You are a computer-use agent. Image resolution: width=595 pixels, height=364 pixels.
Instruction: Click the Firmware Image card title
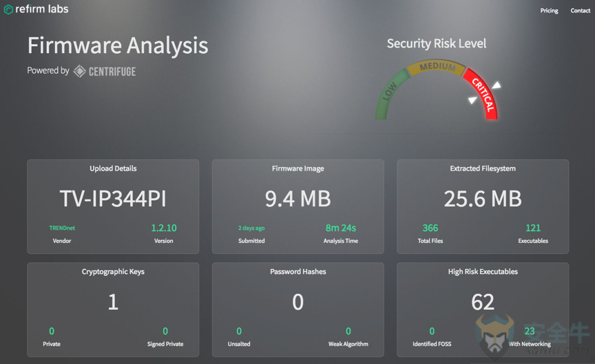[298, 169]
